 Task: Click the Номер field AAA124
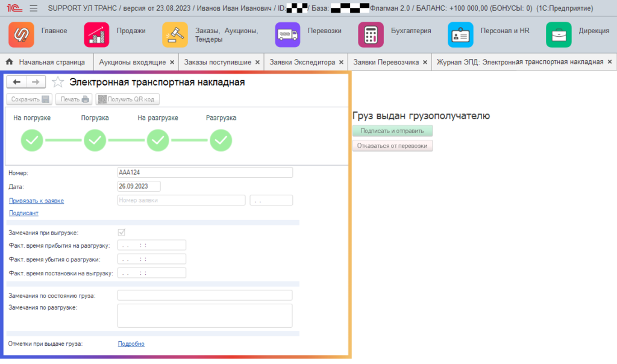[x=205, y=172]
